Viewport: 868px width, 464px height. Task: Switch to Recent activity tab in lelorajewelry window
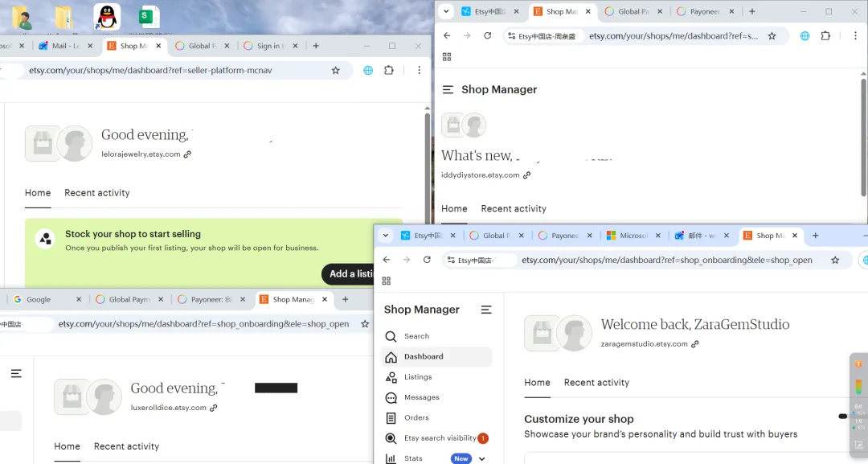[x=97, y=193]
